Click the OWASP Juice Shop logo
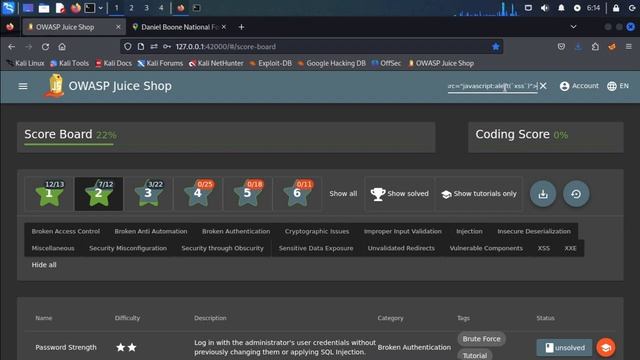Viewport: 640px width, 360px height. tap(55, 86)
